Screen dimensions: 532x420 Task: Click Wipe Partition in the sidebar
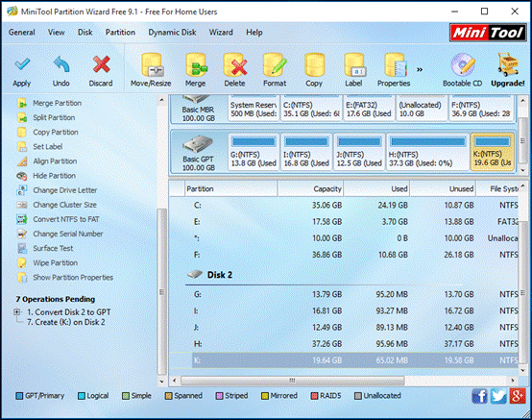(x=56, y=263)
